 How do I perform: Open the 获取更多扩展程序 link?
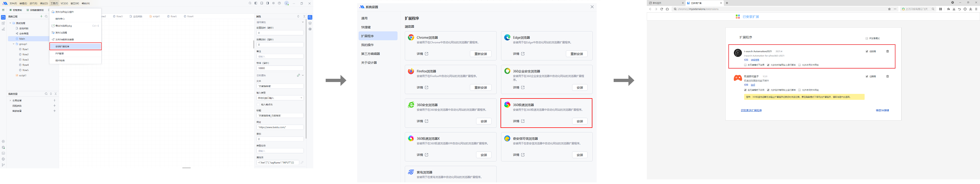pos(751,110)
